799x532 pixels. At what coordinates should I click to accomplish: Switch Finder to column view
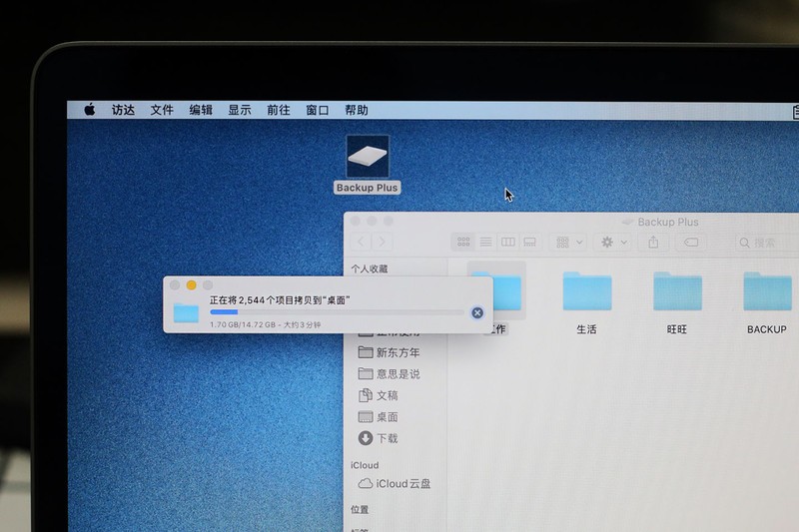click(508, 242)
